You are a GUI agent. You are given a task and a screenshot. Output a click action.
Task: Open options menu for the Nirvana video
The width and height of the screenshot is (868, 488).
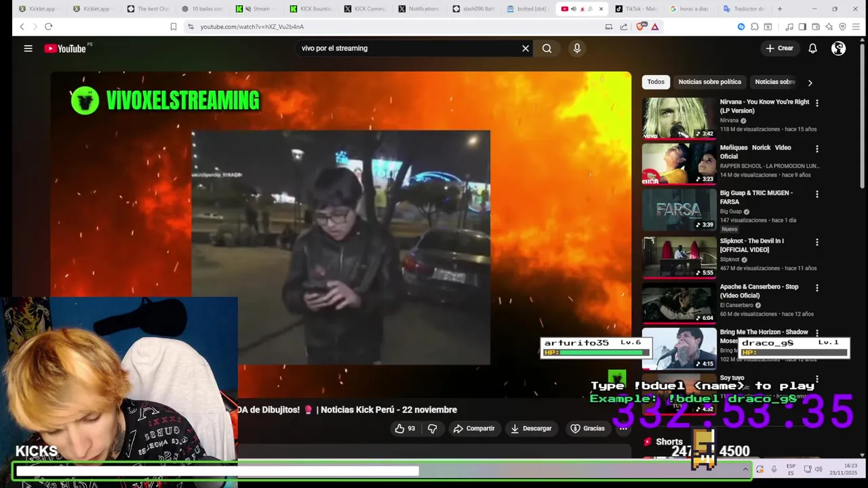816,103
